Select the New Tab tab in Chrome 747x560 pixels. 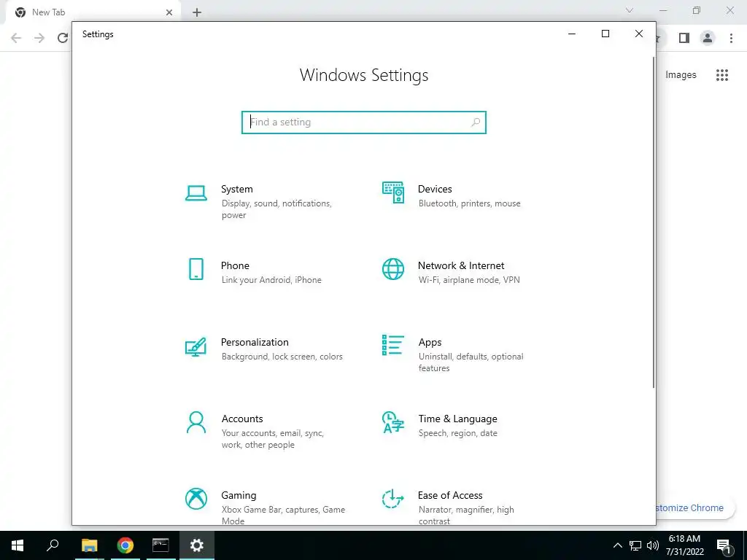93,12
